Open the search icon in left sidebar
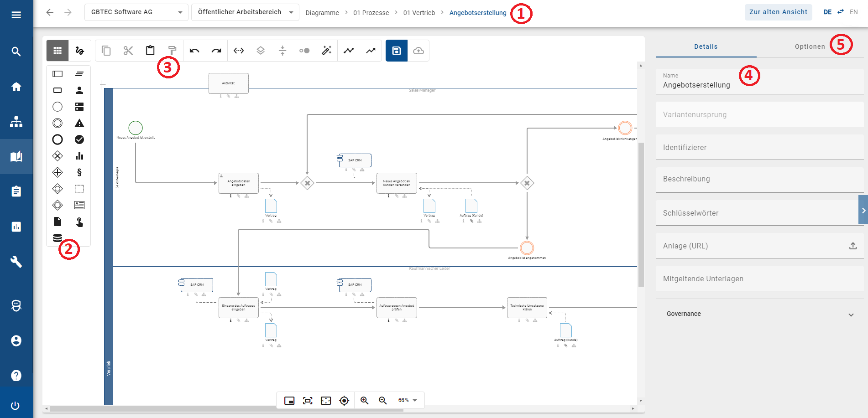868x418 pixels. 16,52
